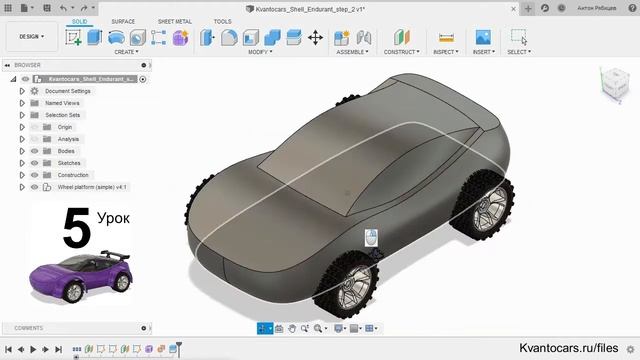This screenshot has height=360, width=640.
Task: Collapse the BROWSER panel arrows
Action: click(7, 65)
